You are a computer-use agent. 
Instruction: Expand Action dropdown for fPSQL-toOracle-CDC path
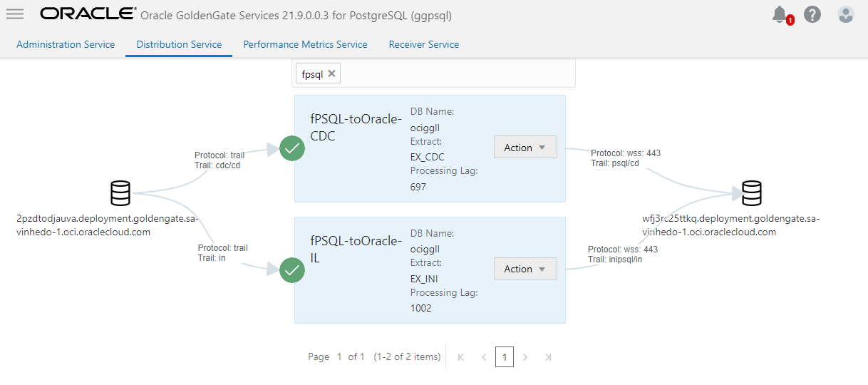(x=525, y=148)
